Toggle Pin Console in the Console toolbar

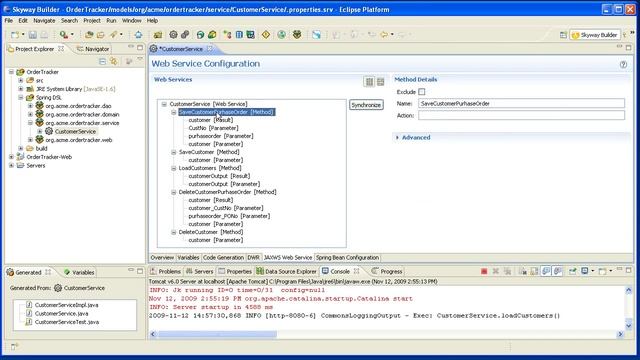[x=573, y=271]
